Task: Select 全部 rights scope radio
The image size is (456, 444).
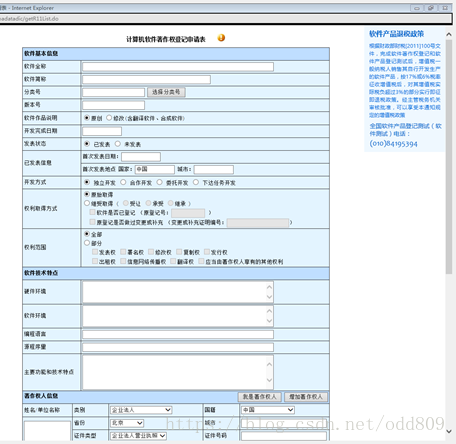Action: pyautogui.click(x=87, y=234)
